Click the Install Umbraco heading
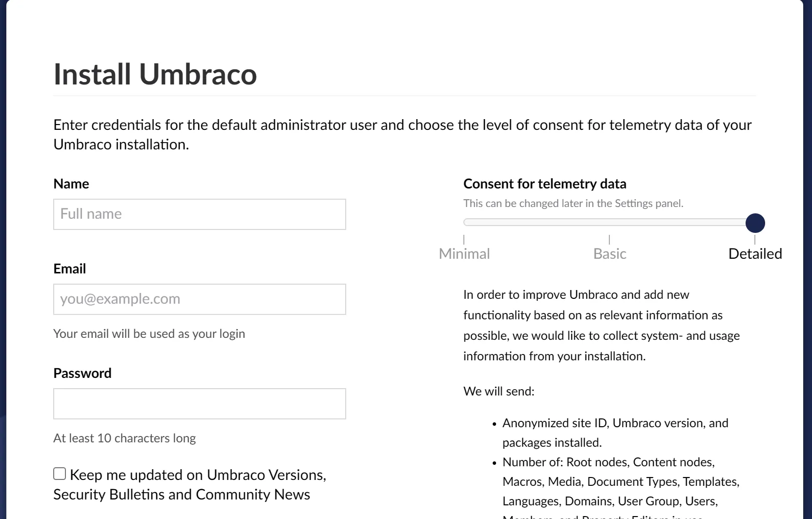Image resolution: width=812 pixels, height=519 pixels. [x=155, y=74]
